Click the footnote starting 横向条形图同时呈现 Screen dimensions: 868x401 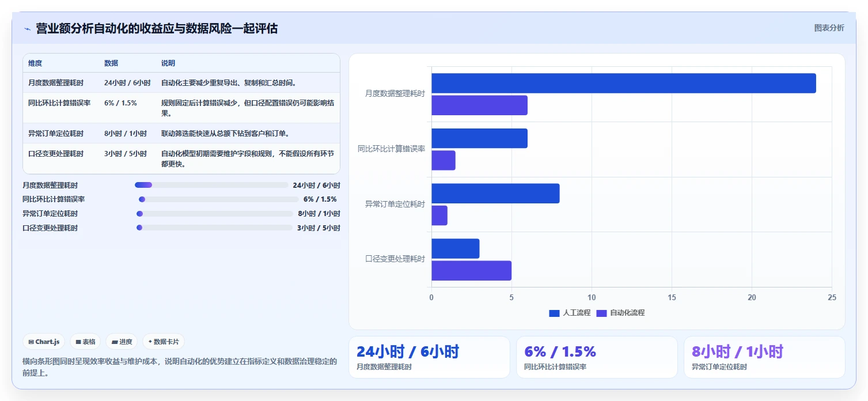pyautogui.click(x=180, y=367)
